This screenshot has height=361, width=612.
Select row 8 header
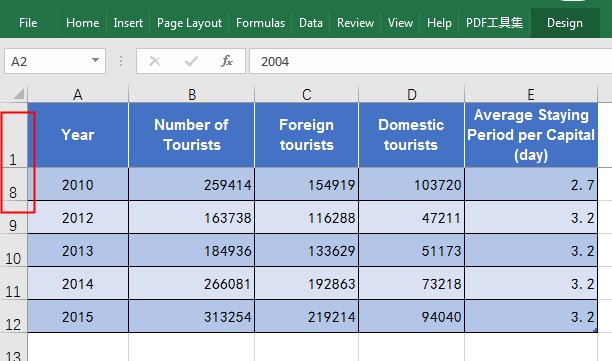pyautogui.click(x=13, y=185)
